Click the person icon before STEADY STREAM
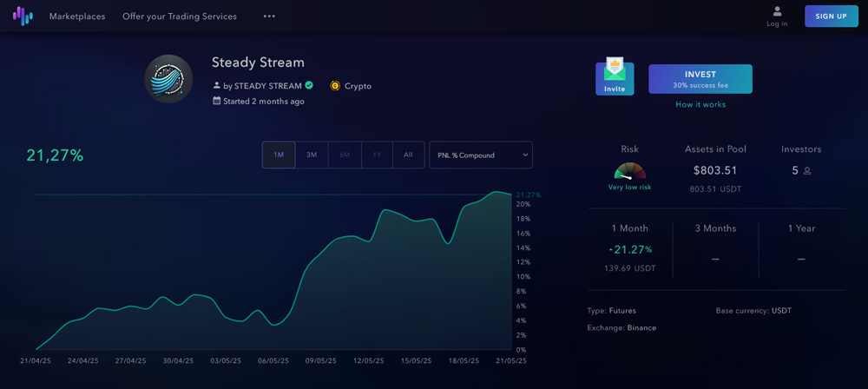The height and width of the screenshot is (389, 868). pos(216,86)
